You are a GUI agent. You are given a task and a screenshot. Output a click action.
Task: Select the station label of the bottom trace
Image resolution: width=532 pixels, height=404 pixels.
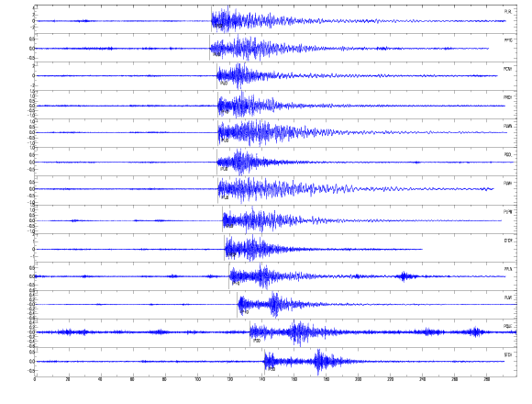point(507,354)
